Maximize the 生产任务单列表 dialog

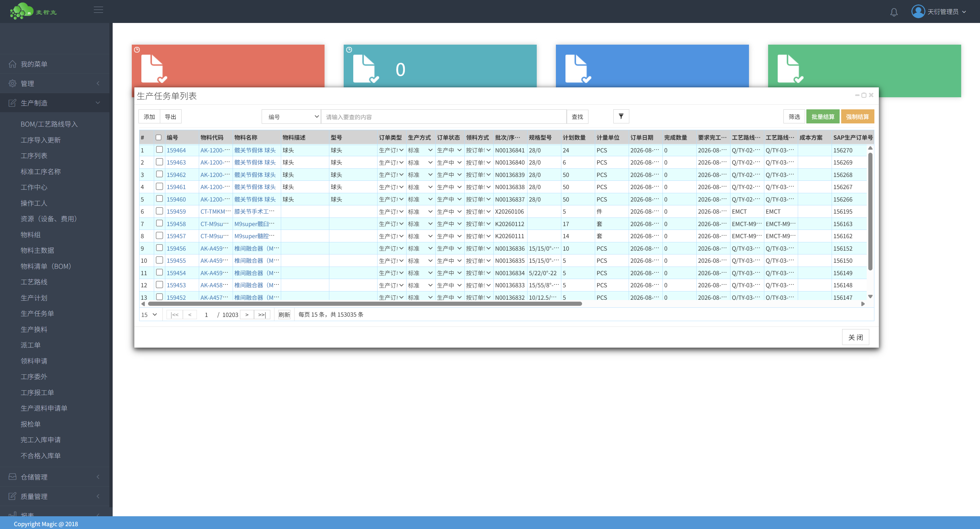tap(864, 95)
